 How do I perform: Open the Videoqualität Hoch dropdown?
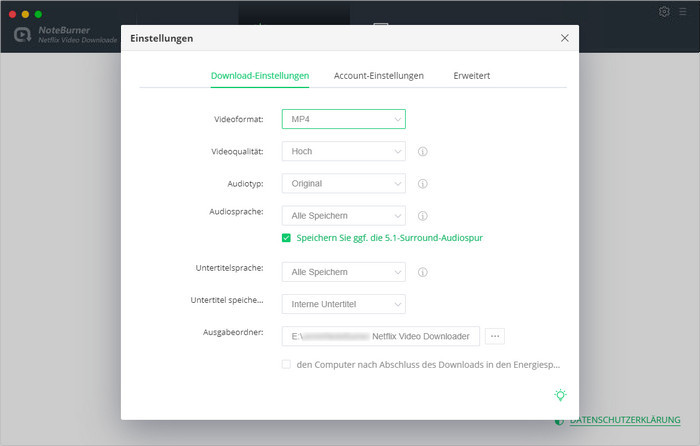click(344, 151)
